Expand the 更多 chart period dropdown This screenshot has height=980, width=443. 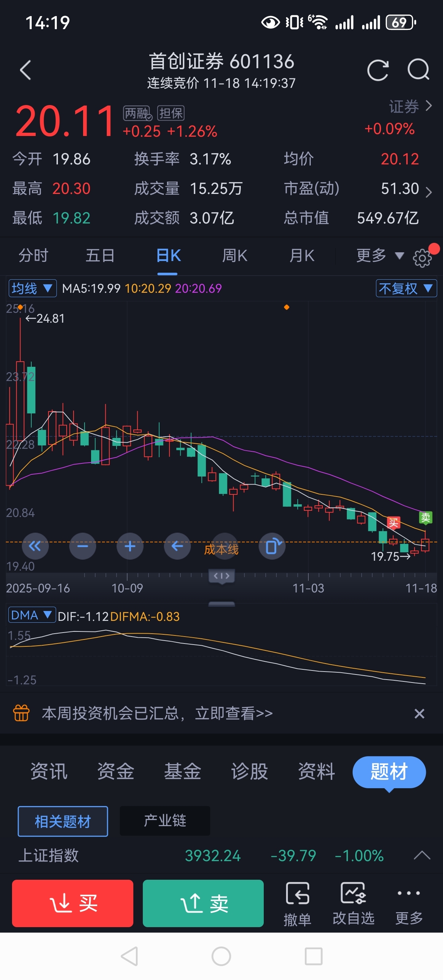(380, 255)
